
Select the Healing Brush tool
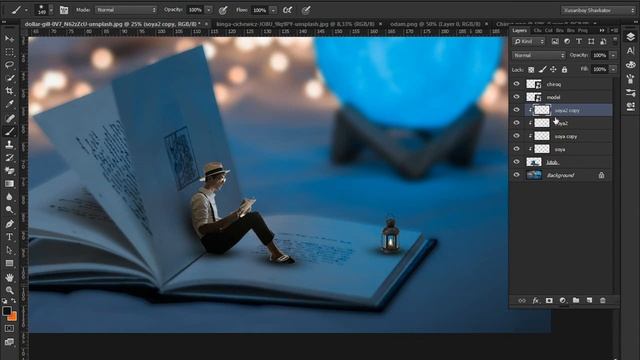[9, 118]
